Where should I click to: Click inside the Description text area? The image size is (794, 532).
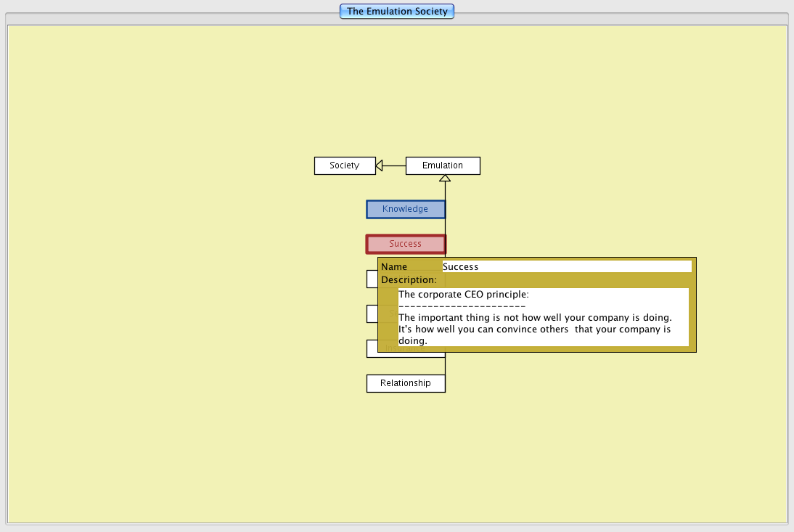tap(543, 317)
